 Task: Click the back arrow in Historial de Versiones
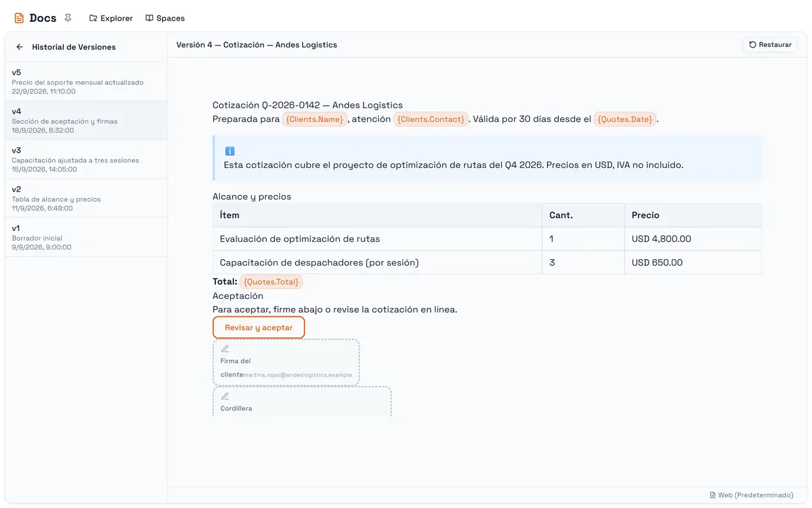click(x=20, y=47)
